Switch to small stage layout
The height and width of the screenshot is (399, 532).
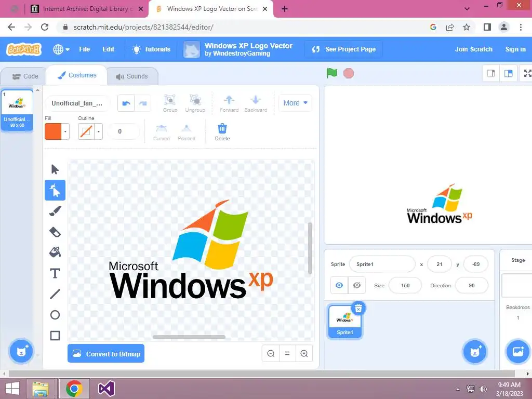pos(490,73)
